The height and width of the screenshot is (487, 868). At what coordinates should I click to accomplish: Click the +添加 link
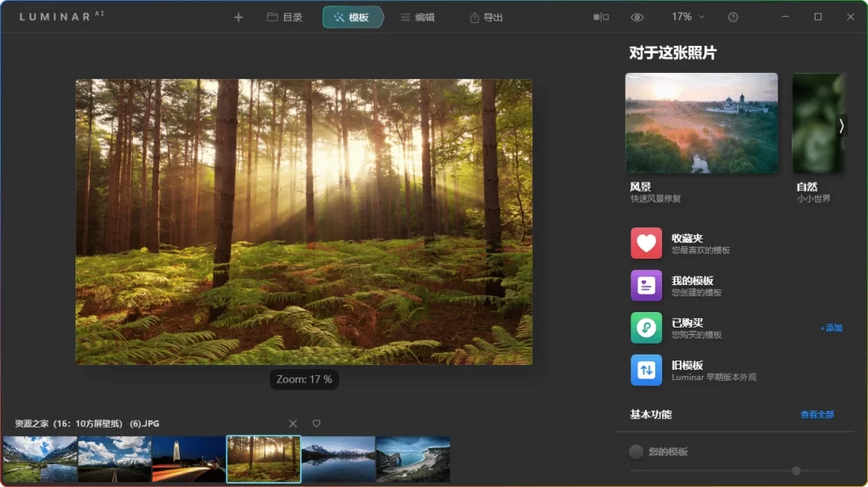pyautogui.click(x=831, y=328)
